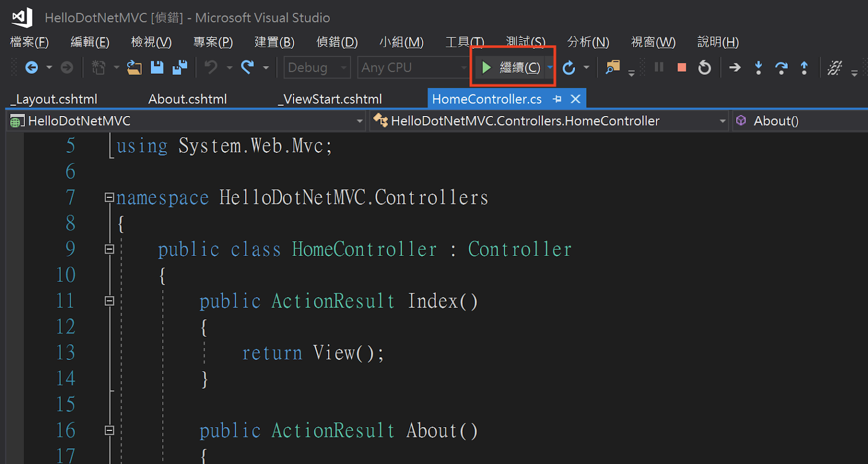Open the HomeController type navigation dropdown
Screen dimensions: 868x464
click(549, 121)
